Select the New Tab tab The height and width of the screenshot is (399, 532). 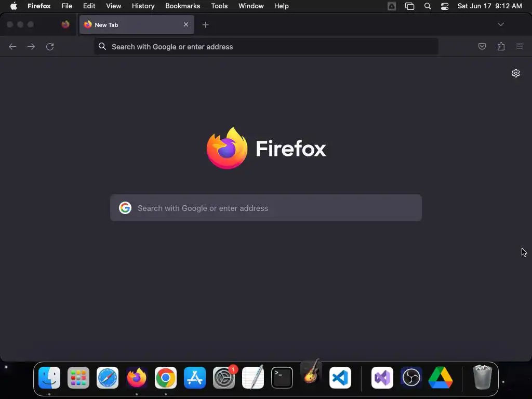coord(137,24)
